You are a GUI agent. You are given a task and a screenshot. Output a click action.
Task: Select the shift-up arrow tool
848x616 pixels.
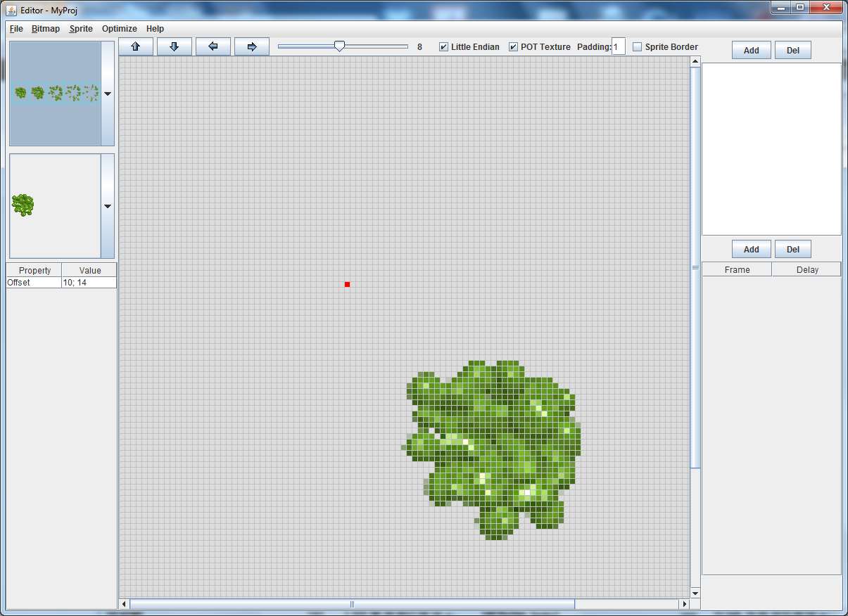click(135, 46)
